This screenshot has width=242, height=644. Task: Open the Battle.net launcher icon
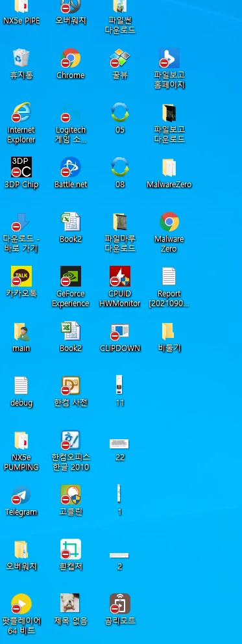(71, 167)
